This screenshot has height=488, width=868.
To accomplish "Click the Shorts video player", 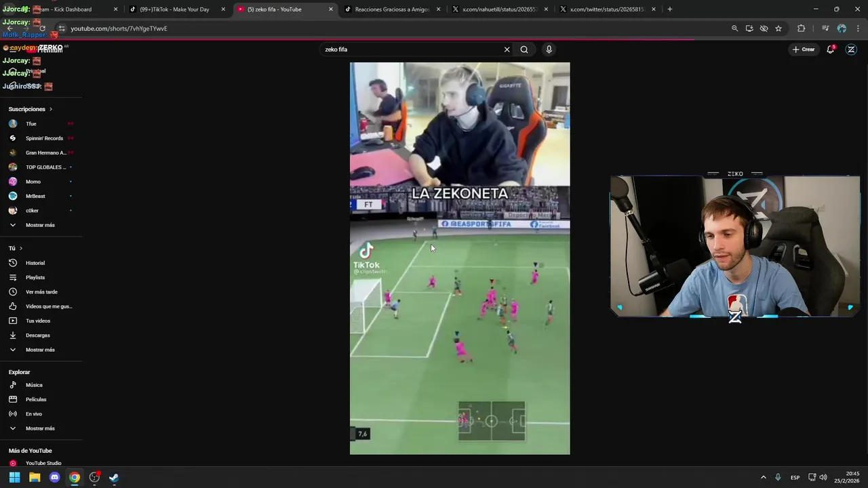I will 460,258.
